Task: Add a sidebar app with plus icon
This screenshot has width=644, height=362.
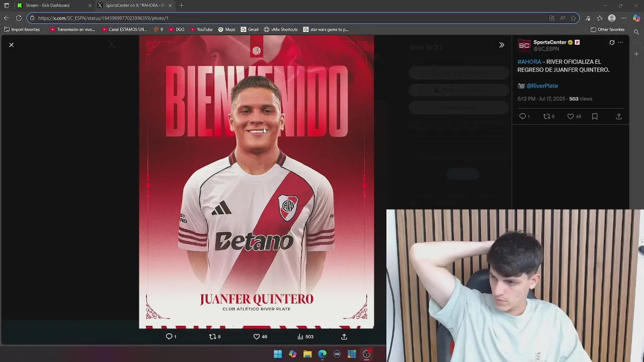Action: point(636,54)
